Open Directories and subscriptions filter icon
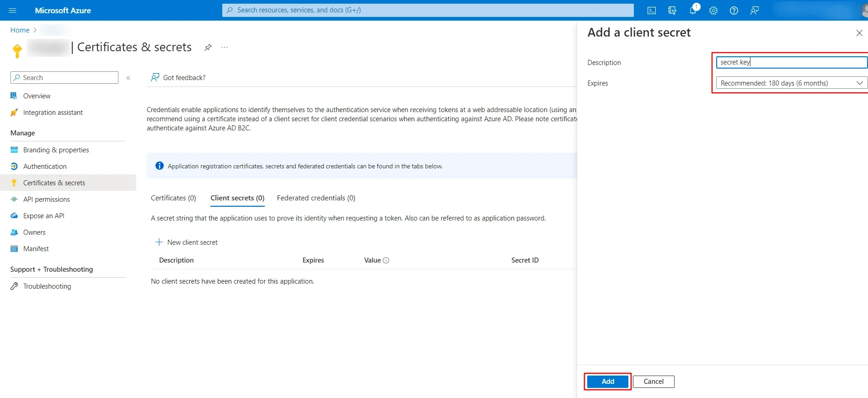Viewport: 868px width, 398px height. pos(672,11)
